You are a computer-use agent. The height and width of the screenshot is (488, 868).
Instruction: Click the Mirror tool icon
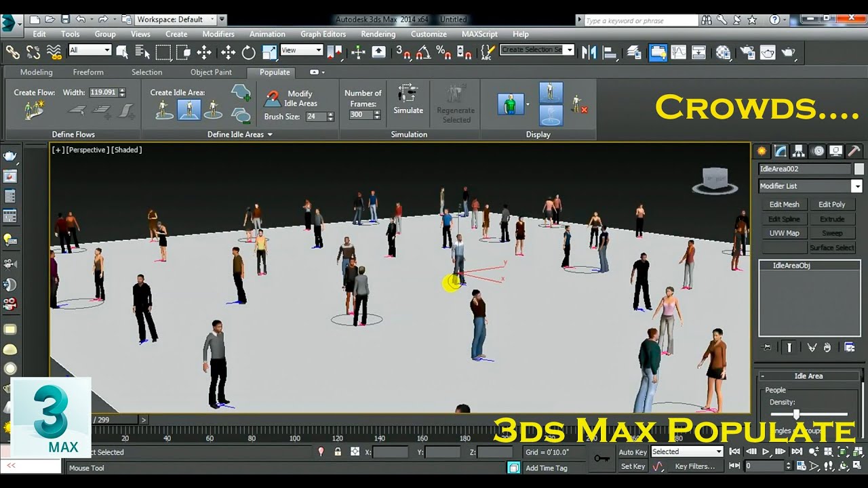point(589,52)
